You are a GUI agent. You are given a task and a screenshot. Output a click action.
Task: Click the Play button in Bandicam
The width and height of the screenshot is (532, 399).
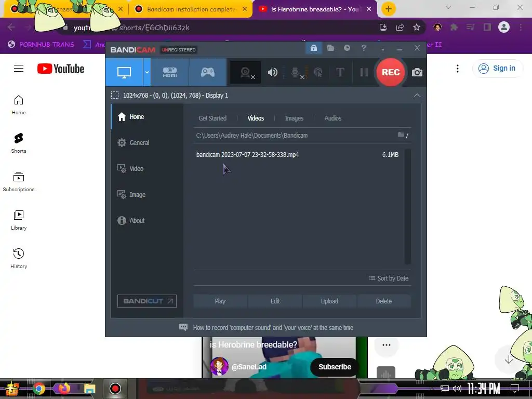[220, 301]
